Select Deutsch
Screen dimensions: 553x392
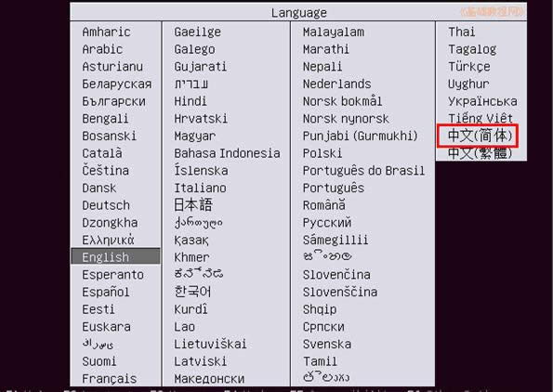[x=106, y=205]
